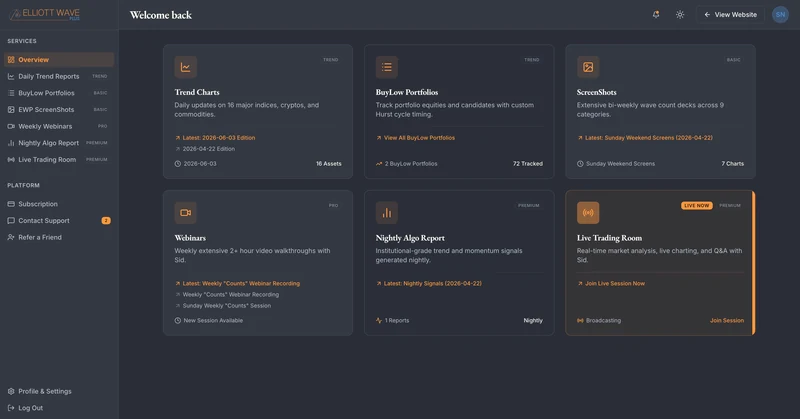This screenshot has height=419, width=800.
Task: Click the View Website button
Action: point(730,15)
